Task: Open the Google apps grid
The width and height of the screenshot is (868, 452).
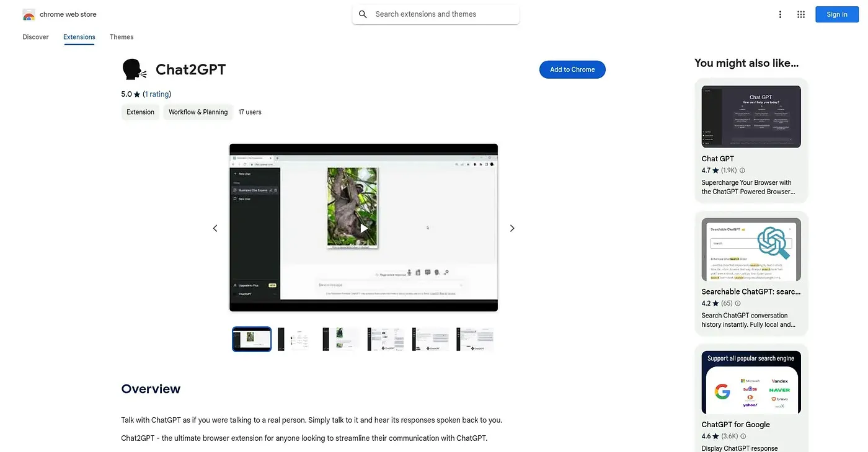Action: (801, 14)
